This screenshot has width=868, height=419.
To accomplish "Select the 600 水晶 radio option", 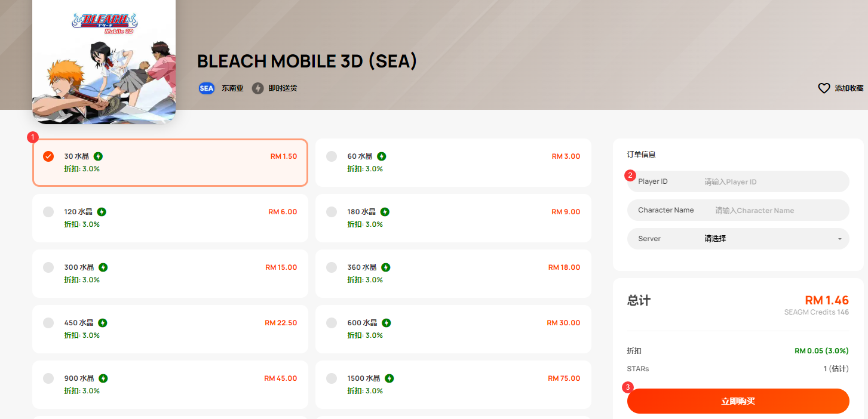I will pos(332,323).
